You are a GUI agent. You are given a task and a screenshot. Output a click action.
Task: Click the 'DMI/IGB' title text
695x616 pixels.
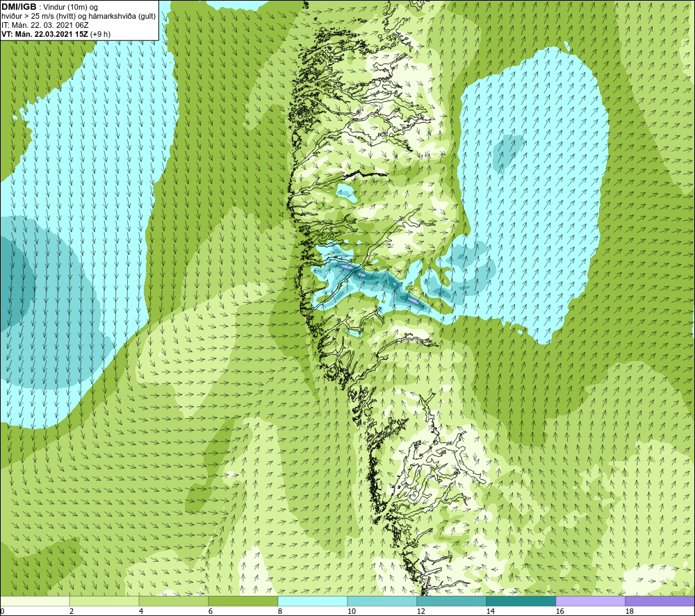(19, 7)
